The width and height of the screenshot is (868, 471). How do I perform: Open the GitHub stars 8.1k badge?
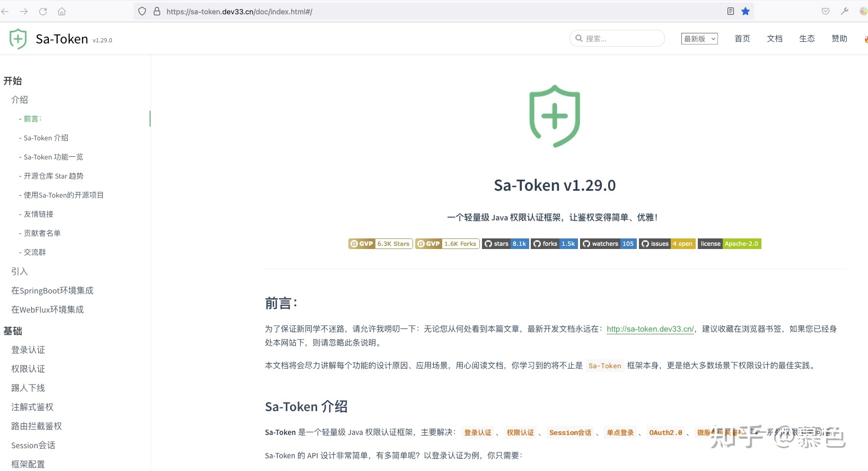pyautogui.click(x=505, y=244)
